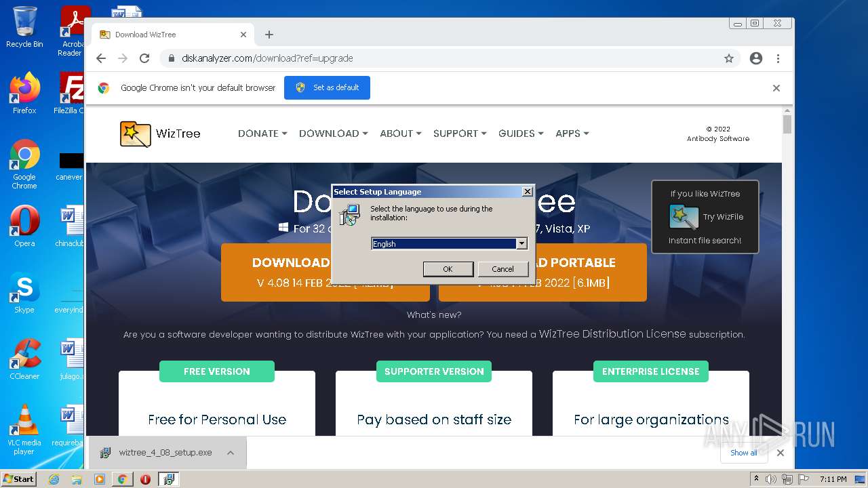Open Google Chrome desktop icon
868x488 pixels.
(x=24, y=165)
